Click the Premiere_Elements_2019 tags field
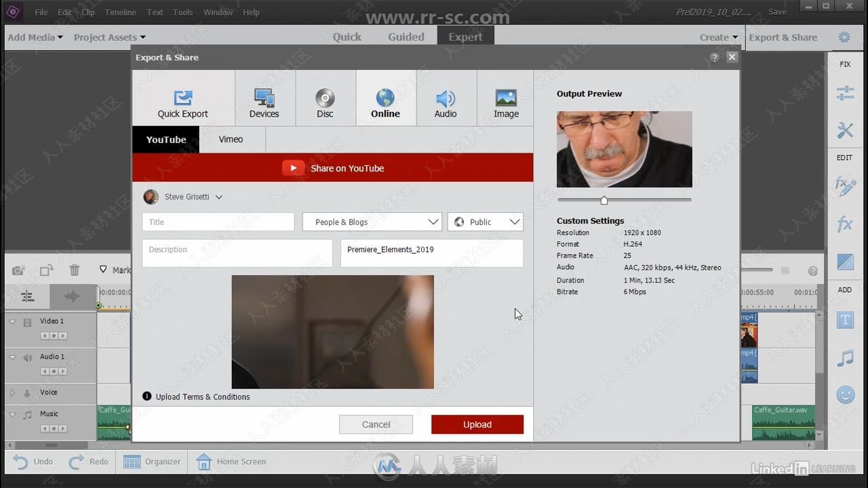 coord(432,253)
